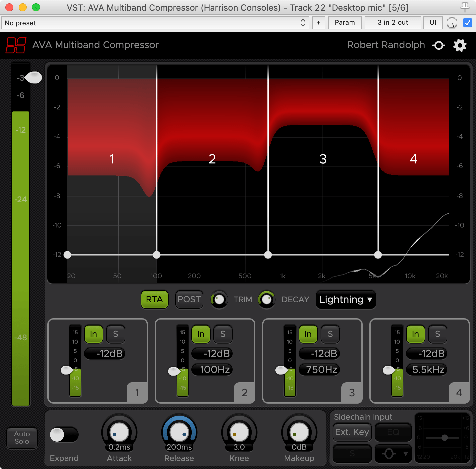Click band 2 threshold fader handle

coord(174,371)
